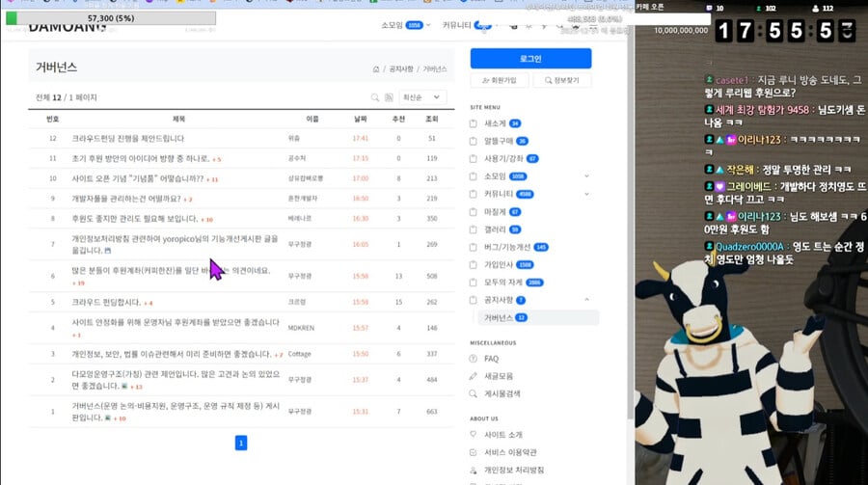
Task: Open post 크라우드펀딩 진행을 제안드립니다
Action: (128, 139)
